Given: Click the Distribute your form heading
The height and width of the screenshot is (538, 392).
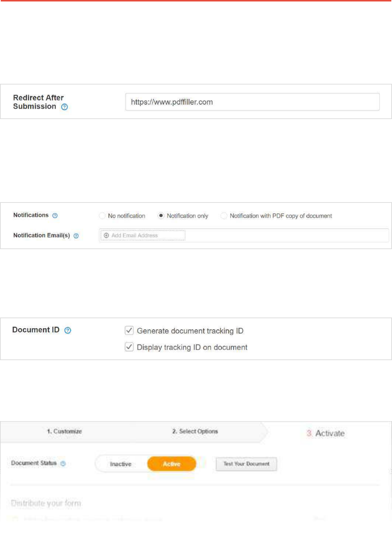Looking at the screenshot, I should pyautogui.click(x=46, y=503).
